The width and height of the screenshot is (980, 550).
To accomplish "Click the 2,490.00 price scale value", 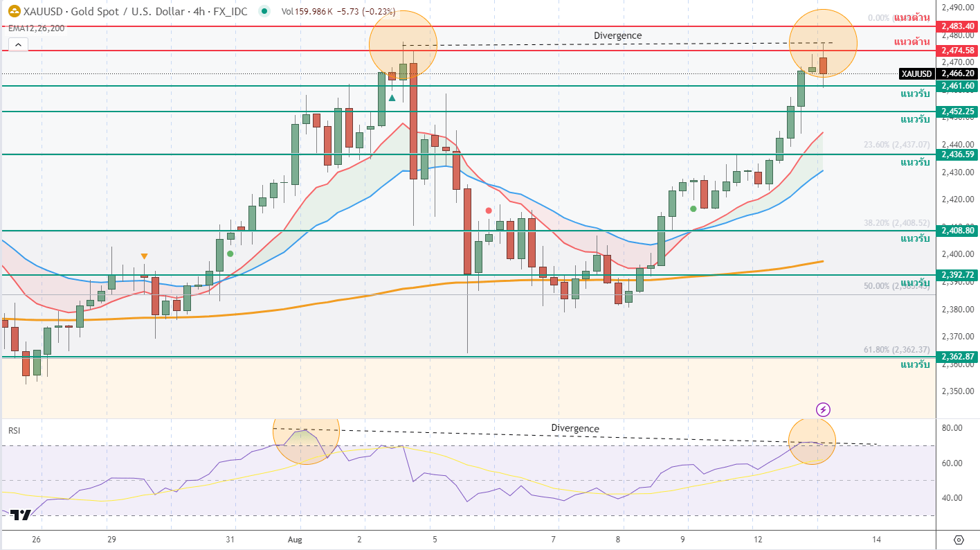I will (x=956, y=8).
